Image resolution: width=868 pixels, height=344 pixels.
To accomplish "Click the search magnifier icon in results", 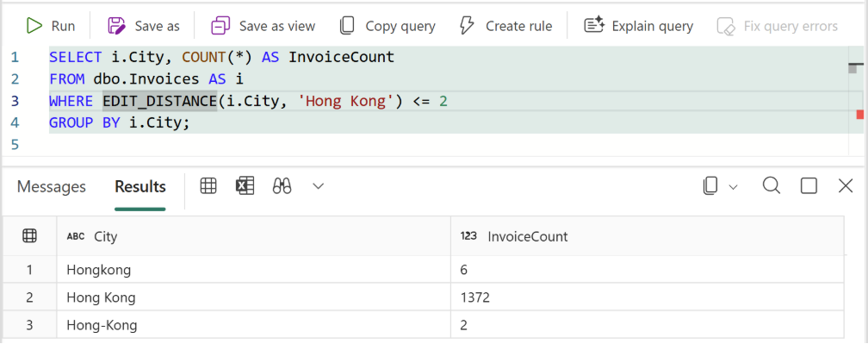I will pyautogui.click(x=772, y=185).
